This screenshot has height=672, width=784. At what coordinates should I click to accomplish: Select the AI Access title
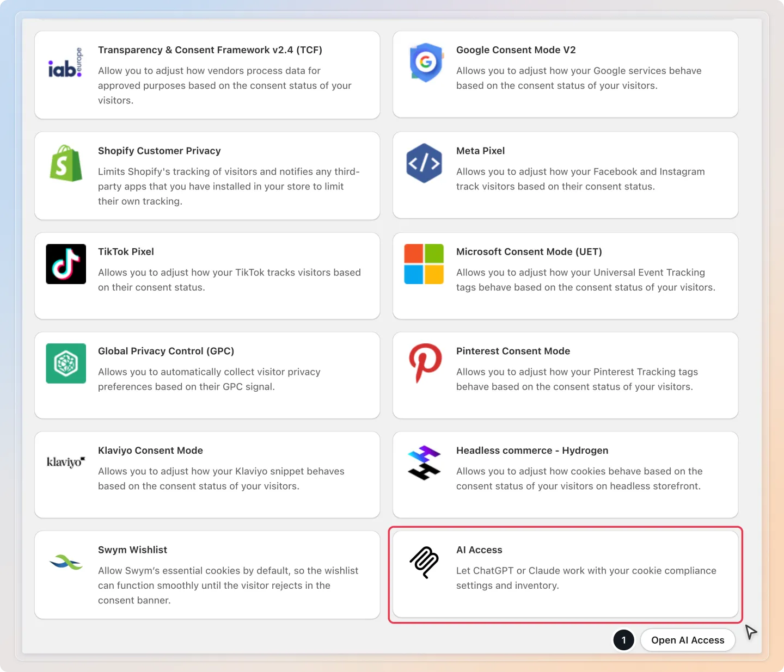point(480,550)
